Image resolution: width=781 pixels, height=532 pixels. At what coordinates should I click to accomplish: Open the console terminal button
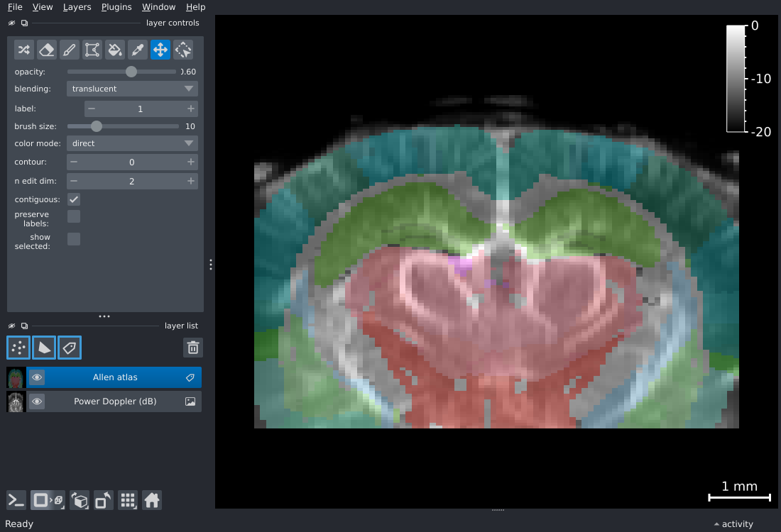[16, 500]
